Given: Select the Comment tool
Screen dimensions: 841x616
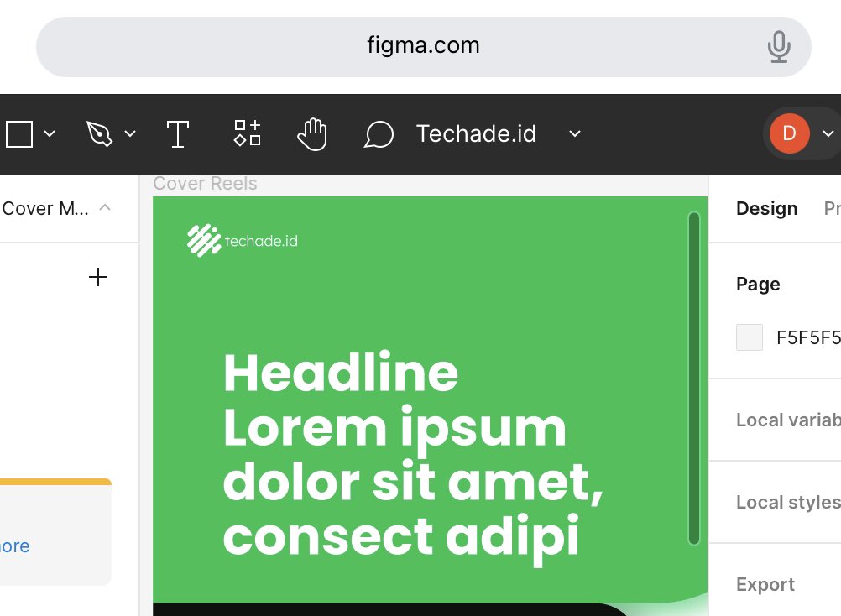Looking at the screenshot, I should [x=378, y=133].
